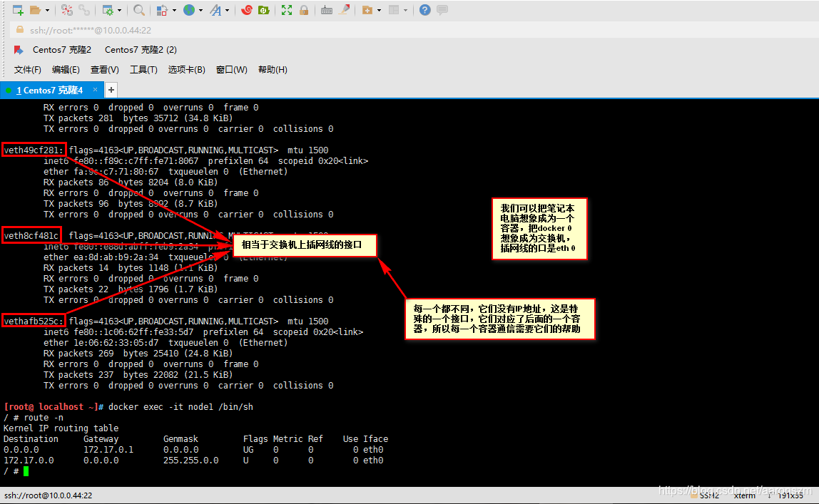Screen dimensions: 819x504
Task: Click the green terminal cursor at prompt
Action: point(26,471)
